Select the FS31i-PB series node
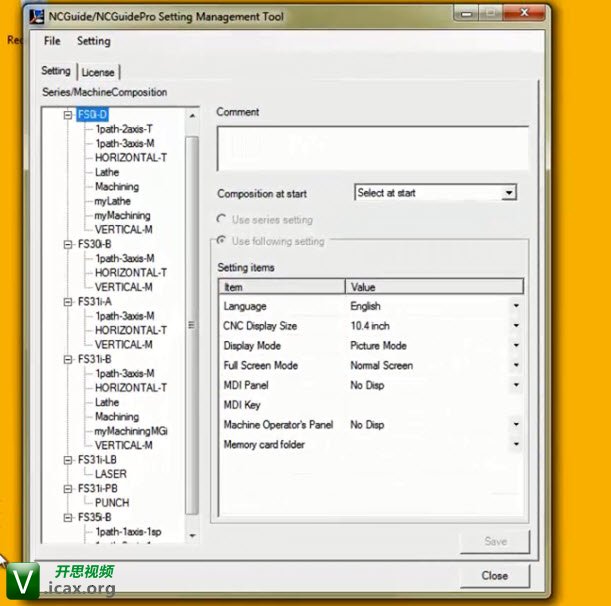611x606 pixels. 97,489
